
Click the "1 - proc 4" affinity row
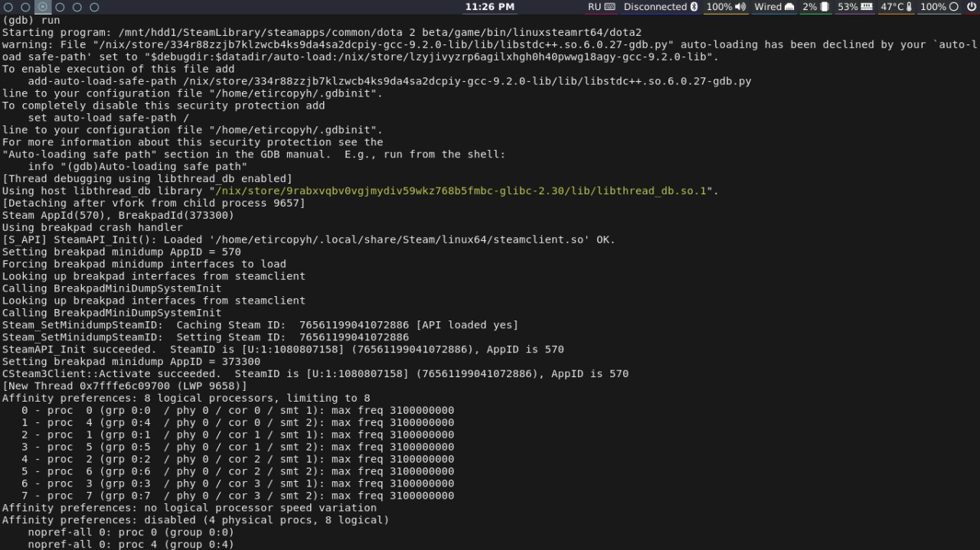[x=237, y=423]
